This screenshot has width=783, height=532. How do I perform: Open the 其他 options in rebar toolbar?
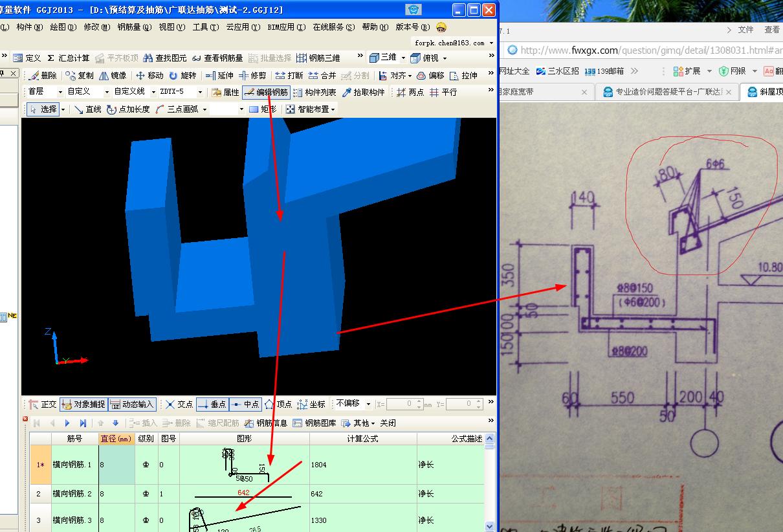point(358,423)
